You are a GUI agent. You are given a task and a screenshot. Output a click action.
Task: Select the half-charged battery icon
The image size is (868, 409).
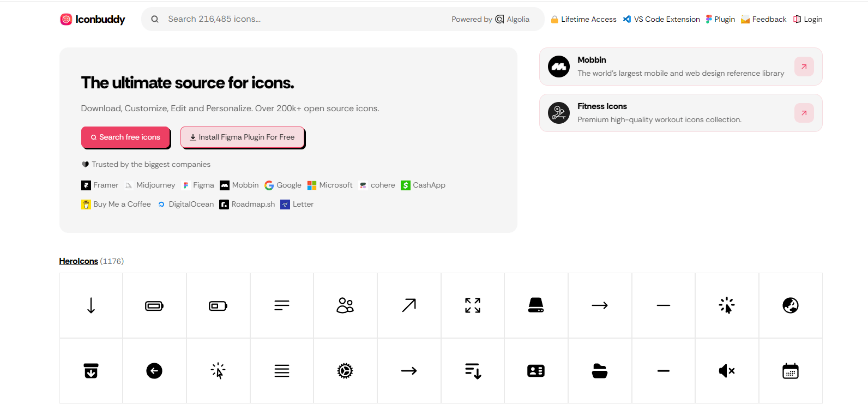(218, 305)
